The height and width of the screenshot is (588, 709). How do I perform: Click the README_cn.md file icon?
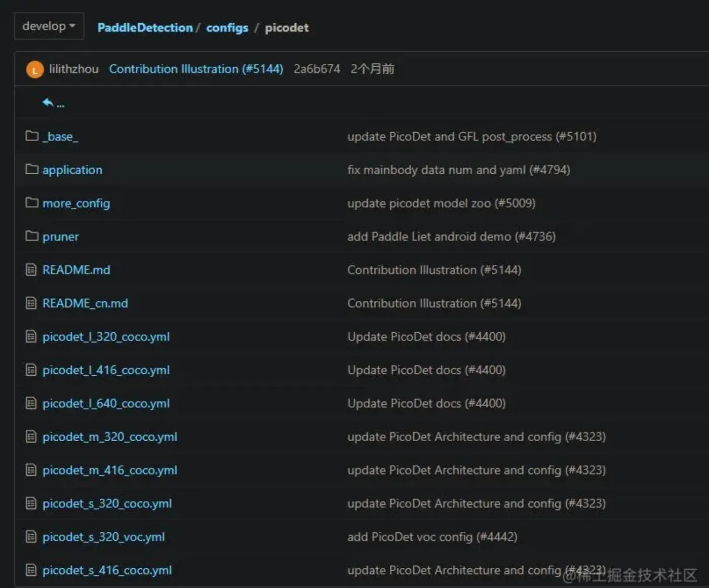point(31,303)
